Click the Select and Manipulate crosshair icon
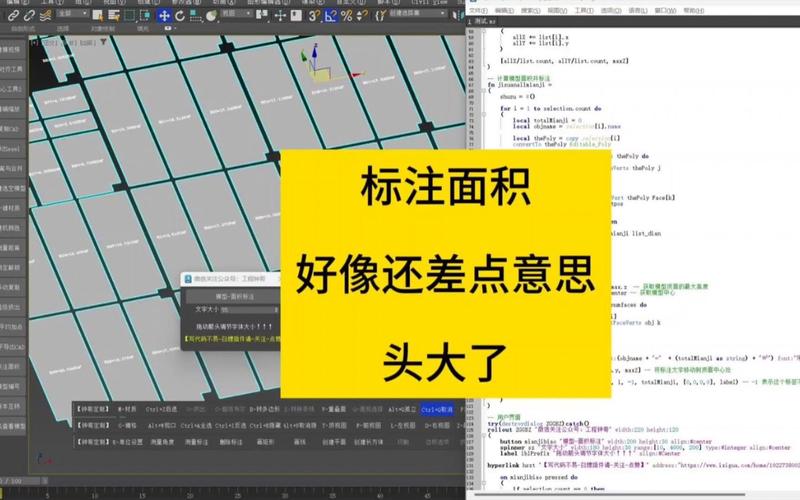The width and height of the screenshot is (800, 500). [280, 16]
